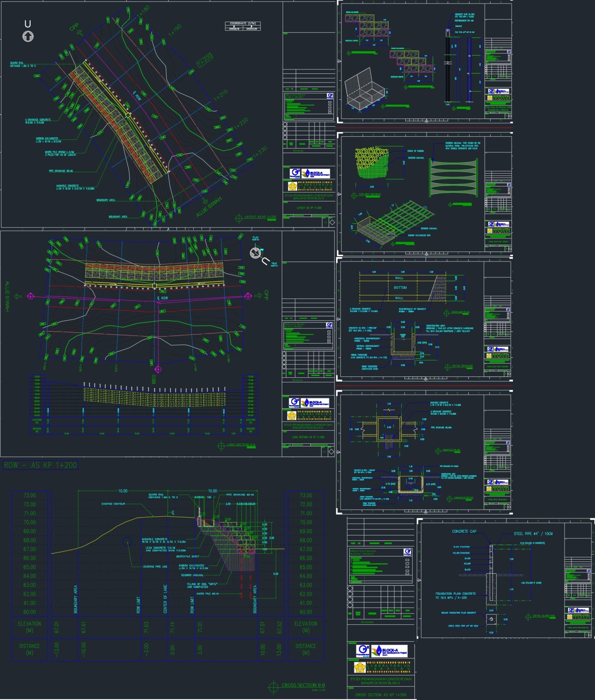Click the diamond symbol in the title block corner
The height and width of the screenshot is (700, 595).
[332, 221]
